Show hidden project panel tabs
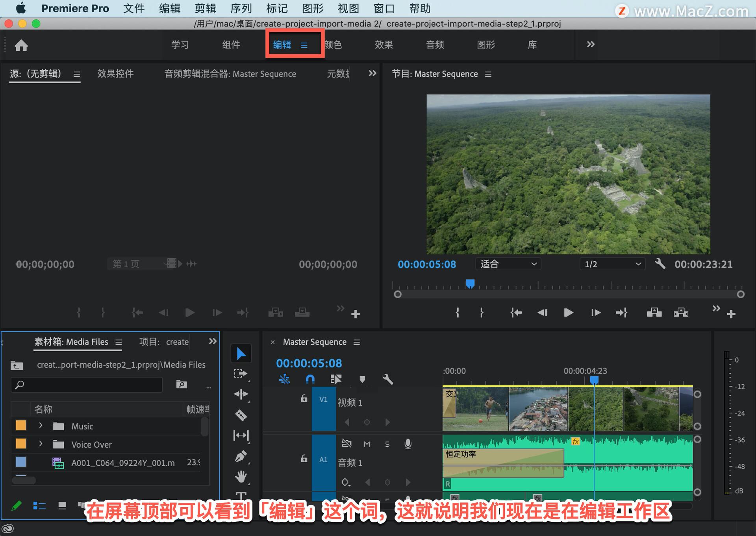The image size is (756, 536). [x=213, y=341]
